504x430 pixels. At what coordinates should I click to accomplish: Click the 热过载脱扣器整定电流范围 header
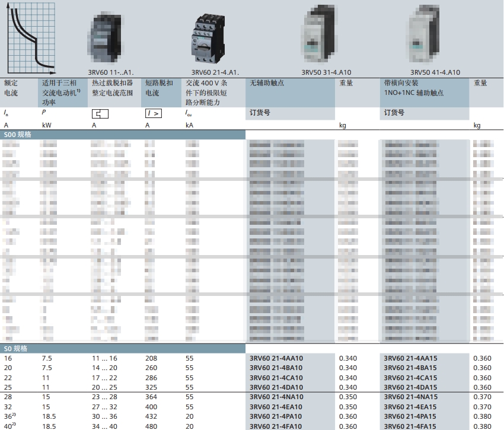[x=113, y=88]
